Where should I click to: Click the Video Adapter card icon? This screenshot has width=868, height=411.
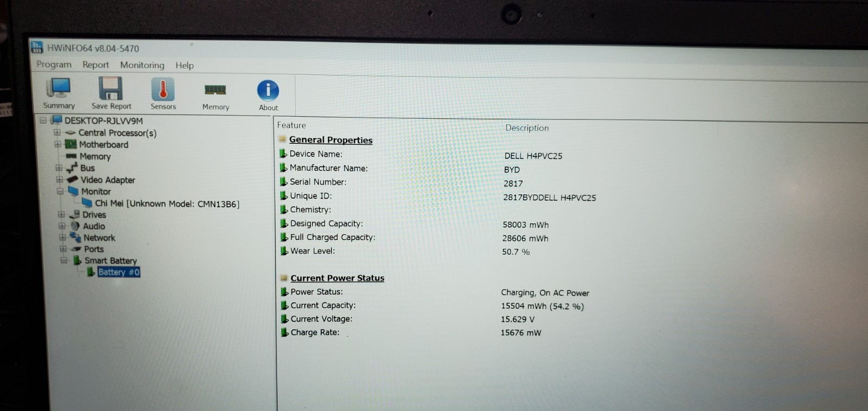coord(73,180)
